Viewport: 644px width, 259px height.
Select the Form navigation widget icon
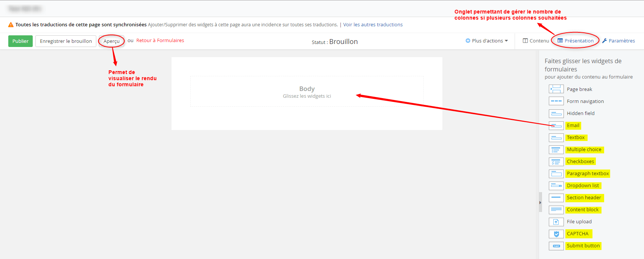point(556,101)
